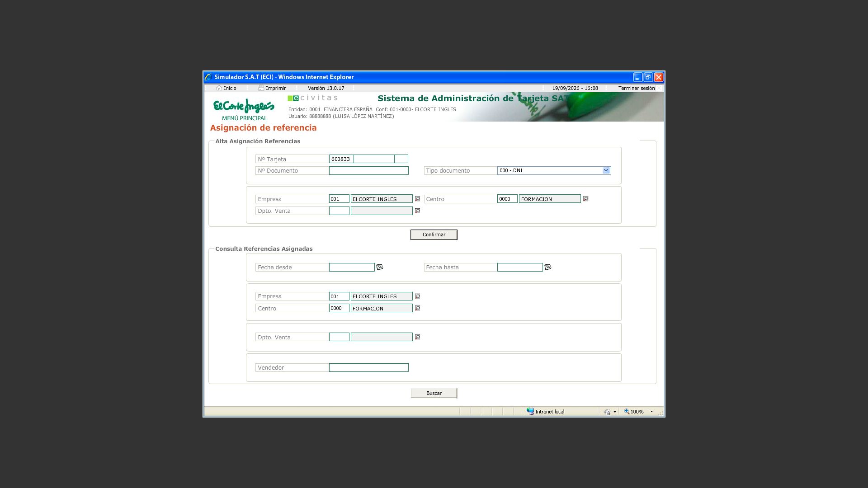Click the Centro code field in Consulta section
The width and height of the screenshot is (868, 488).
[339, 308]
